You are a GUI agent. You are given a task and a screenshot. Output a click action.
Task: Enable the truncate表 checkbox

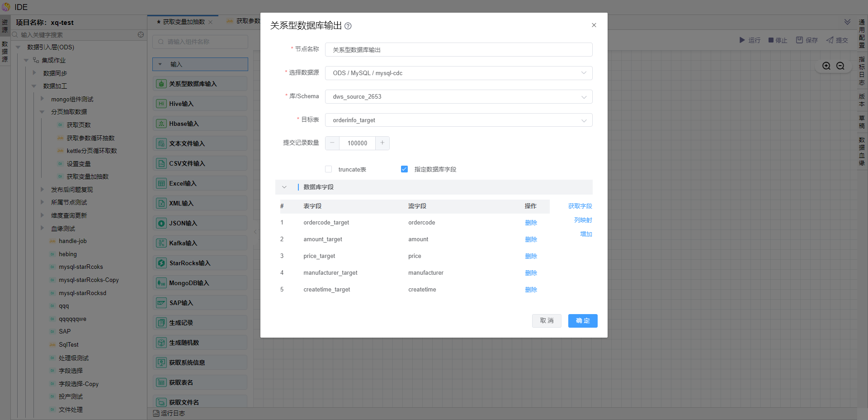329,169
